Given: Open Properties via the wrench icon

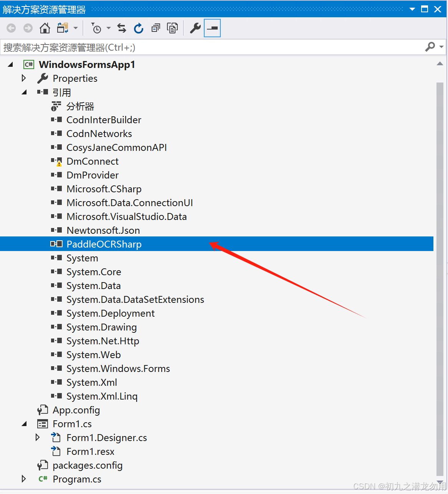Looking at the screenshot, I should pos(195,28).
